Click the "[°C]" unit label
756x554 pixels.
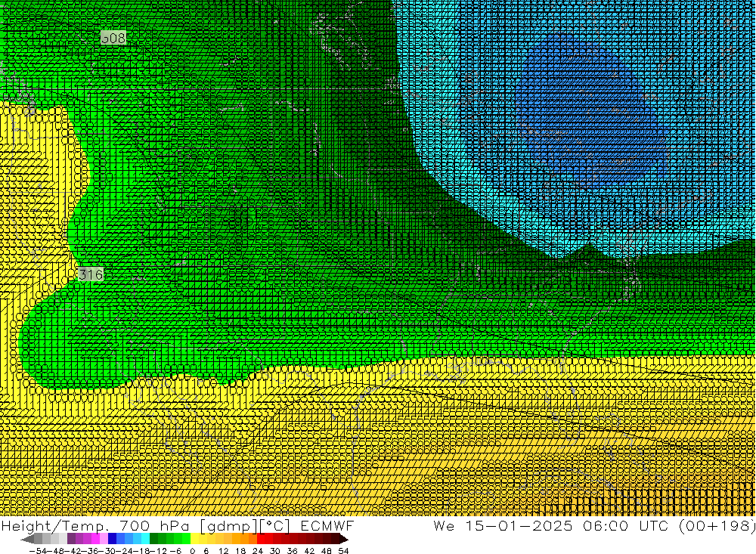coord(275,526)
